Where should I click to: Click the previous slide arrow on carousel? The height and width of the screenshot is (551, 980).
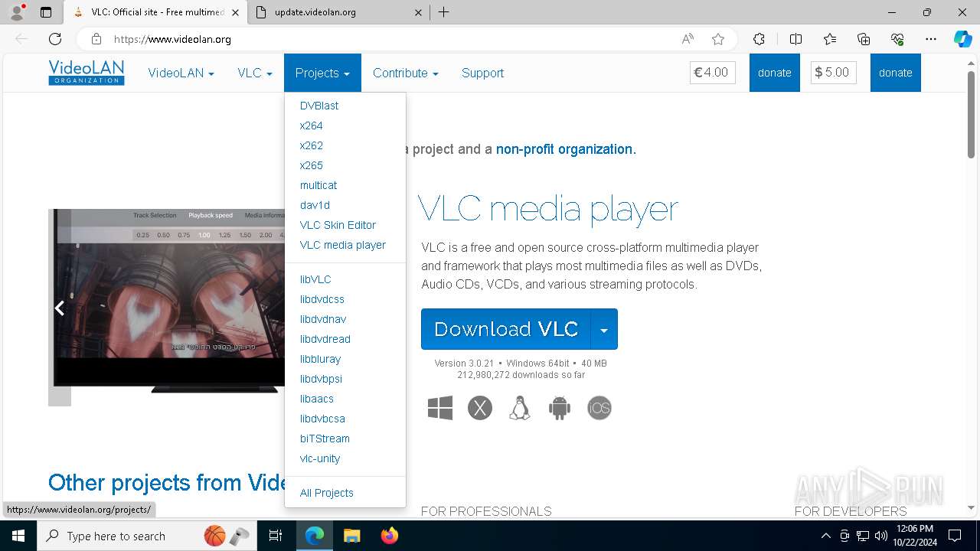click(59, 308)
